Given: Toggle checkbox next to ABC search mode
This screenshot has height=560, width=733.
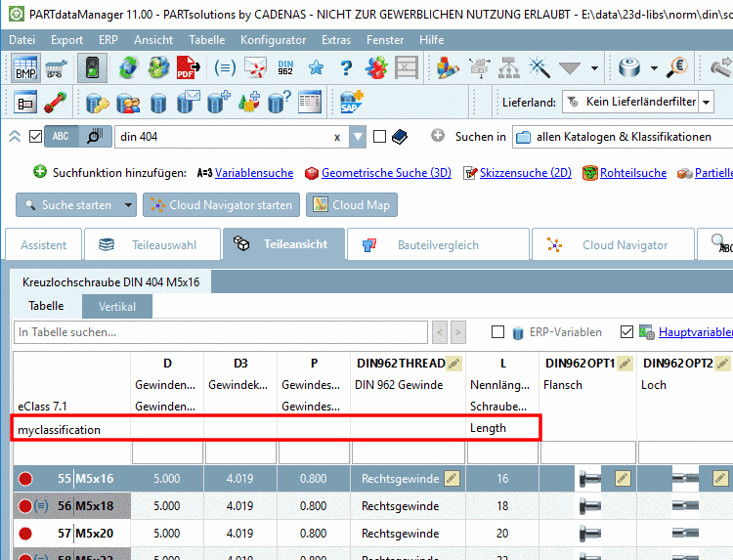Looking at the screenshot, I should 36,137.
